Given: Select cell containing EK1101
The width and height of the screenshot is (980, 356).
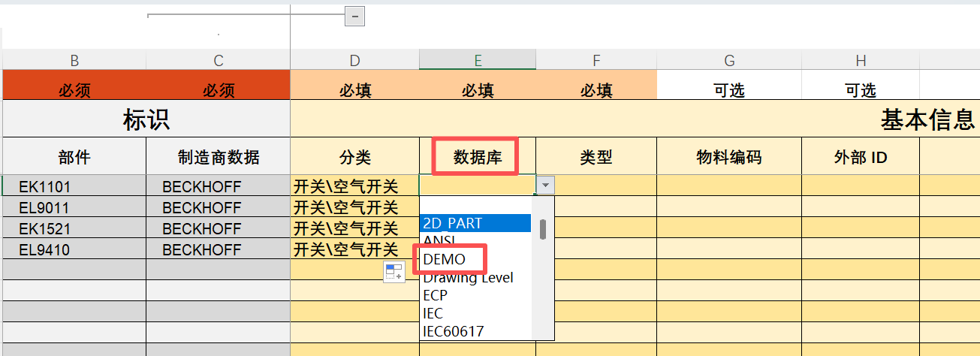Looking at the screenshot, I should 74,186.
